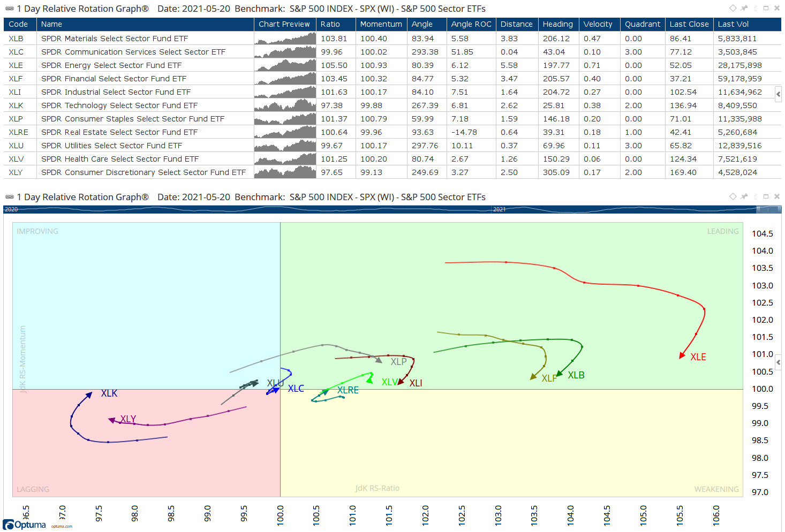The height and width of the screenshot is (532, 785).
Task: Select the XLRE code cell
Action: (20, 132)
